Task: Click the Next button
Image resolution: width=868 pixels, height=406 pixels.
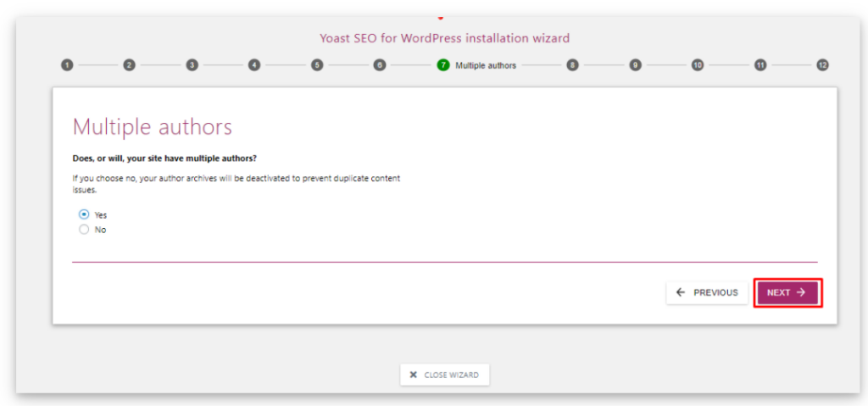Action: (x=787, y=292)
